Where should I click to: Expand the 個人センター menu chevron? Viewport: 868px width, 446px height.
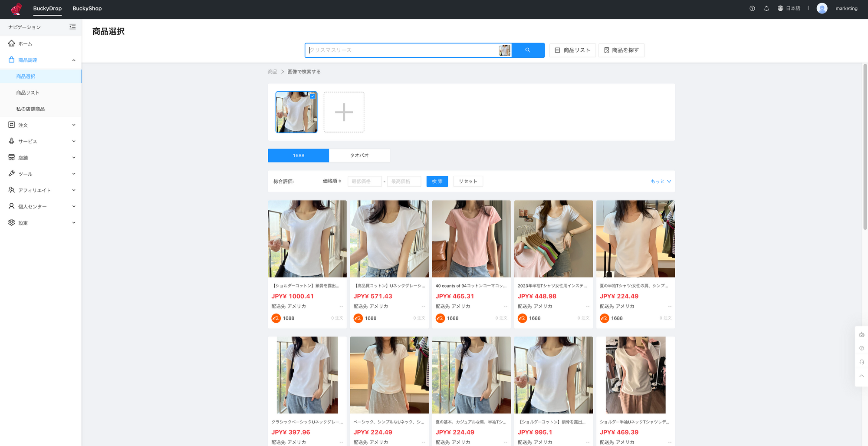[x=74, y=206]
